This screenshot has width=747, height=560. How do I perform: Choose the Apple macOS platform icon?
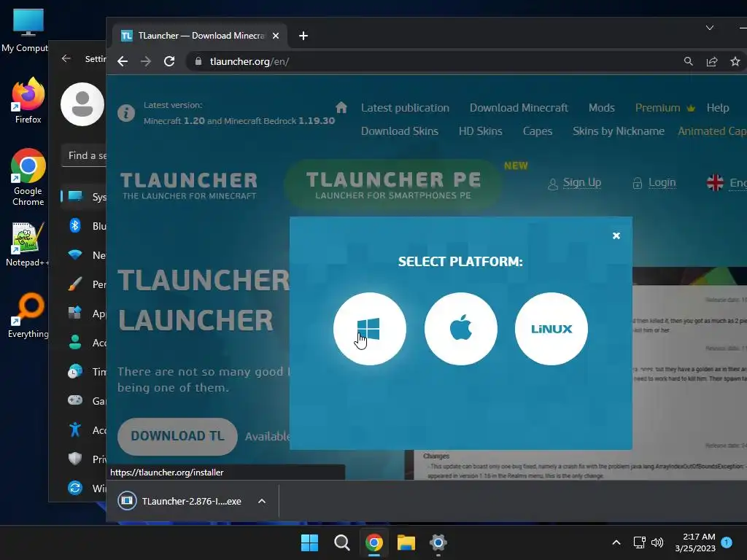point(461,329)
